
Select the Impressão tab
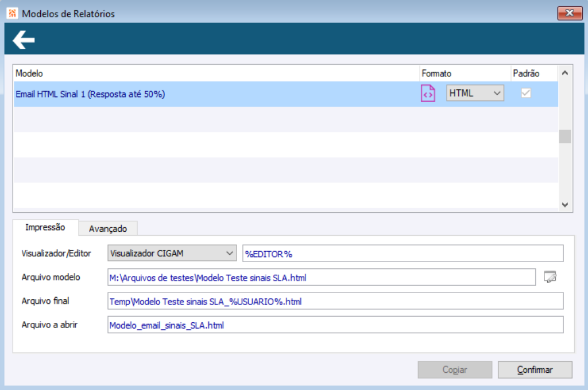click(45, 228)
